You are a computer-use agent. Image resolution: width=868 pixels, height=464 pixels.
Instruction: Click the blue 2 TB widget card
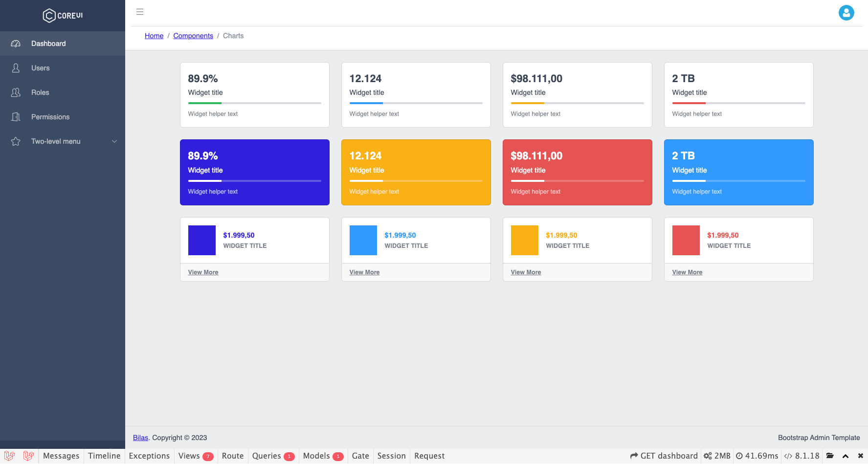739,172
